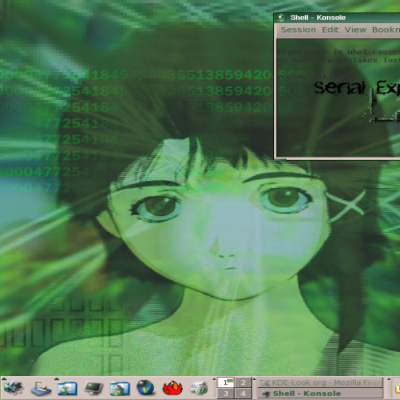Click the desktop access pencil icon
This screenshot has width=400, height=400.
41,389
